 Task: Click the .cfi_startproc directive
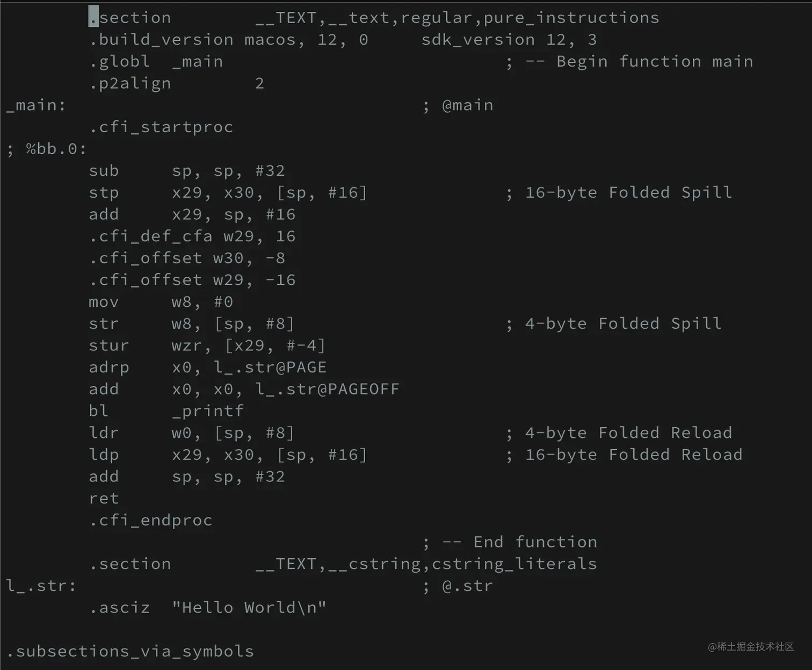(161, 127)
